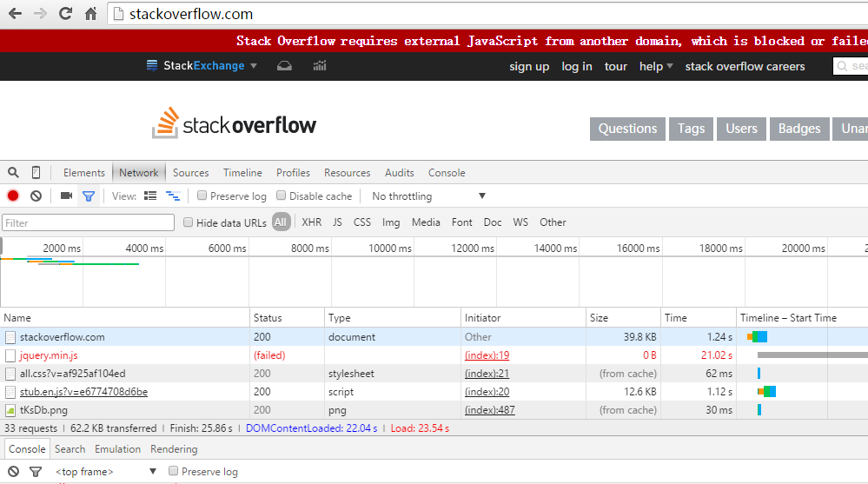Click the Stack Overflow logo
Viewport: 868px width, 484px height.
pyautogui.click(x=235, y=123)
